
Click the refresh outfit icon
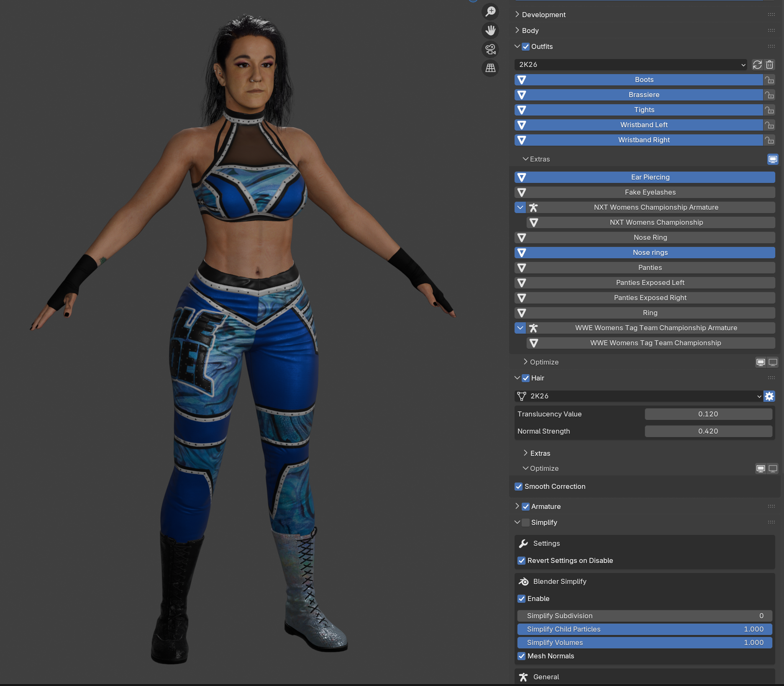point(757,65)
